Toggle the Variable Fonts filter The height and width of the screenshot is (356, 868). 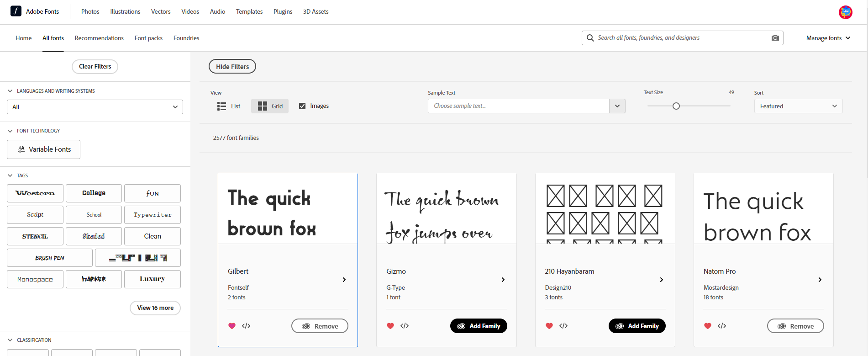[x=44, y=149]
